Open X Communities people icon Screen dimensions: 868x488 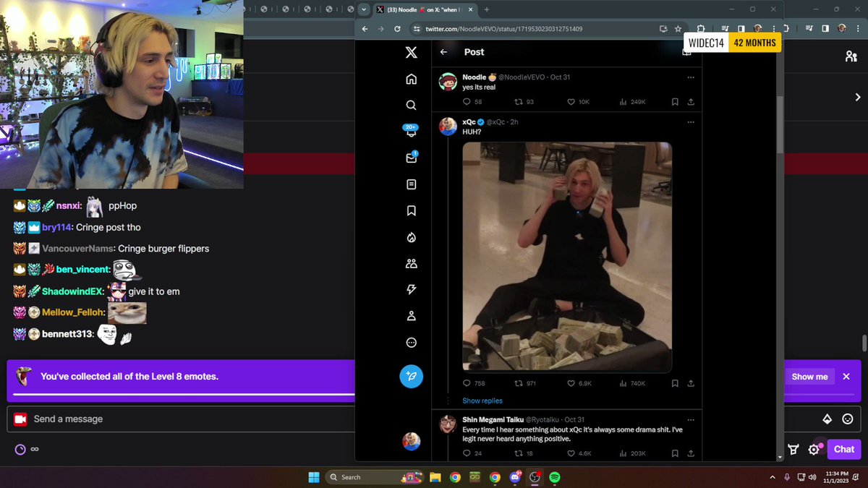[411, 263]
